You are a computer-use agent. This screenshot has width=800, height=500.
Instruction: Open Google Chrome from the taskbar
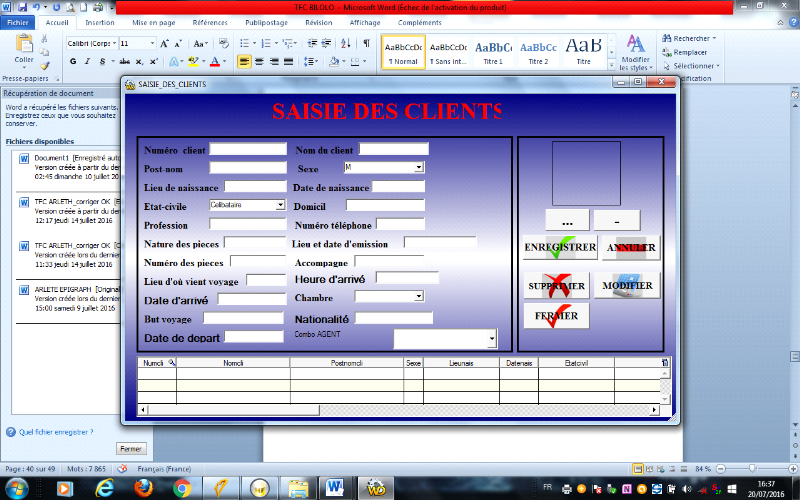pos(182,487)
